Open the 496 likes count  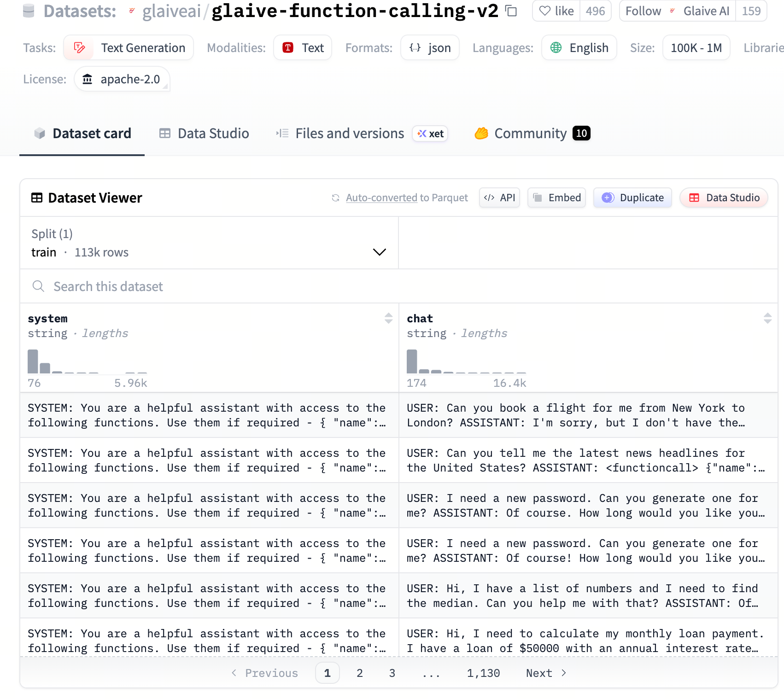point(595,11)
